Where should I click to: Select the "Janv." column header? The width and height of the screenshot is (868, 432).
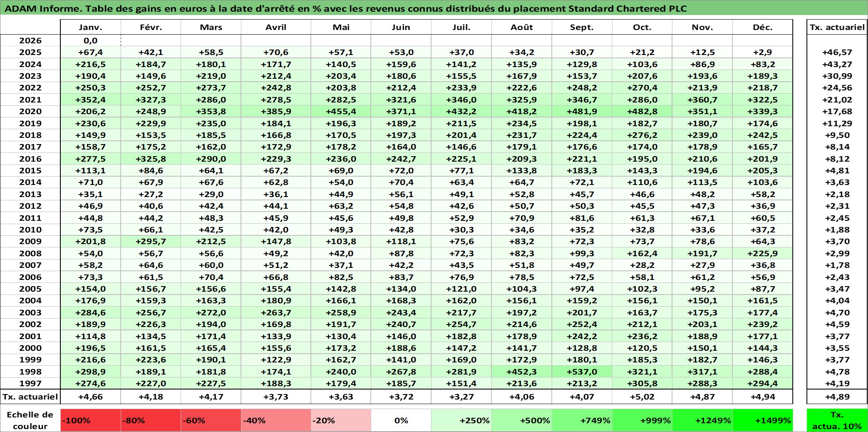(x=91, y=27)
